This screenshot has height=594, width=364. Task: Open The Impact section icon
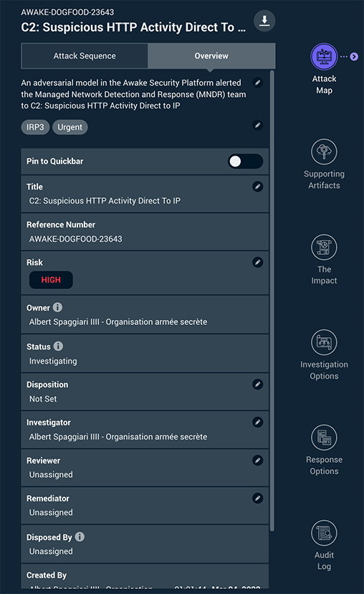point(324,247)
